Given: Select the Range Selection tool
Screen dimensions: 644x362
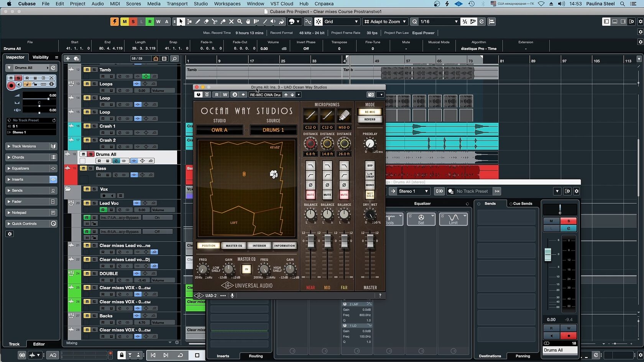Looking at the screenshot, I should [189, 21].
